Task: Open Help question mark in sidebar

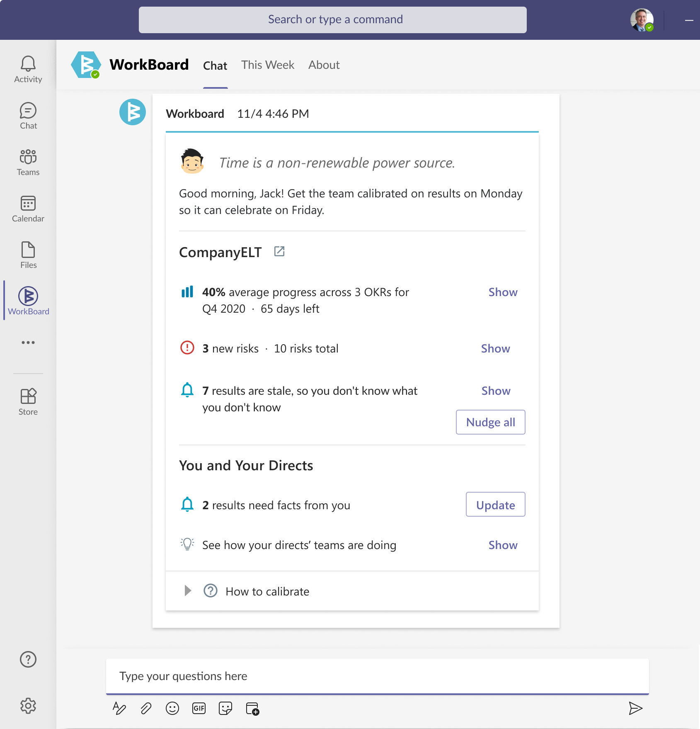Action: (28, 659)
